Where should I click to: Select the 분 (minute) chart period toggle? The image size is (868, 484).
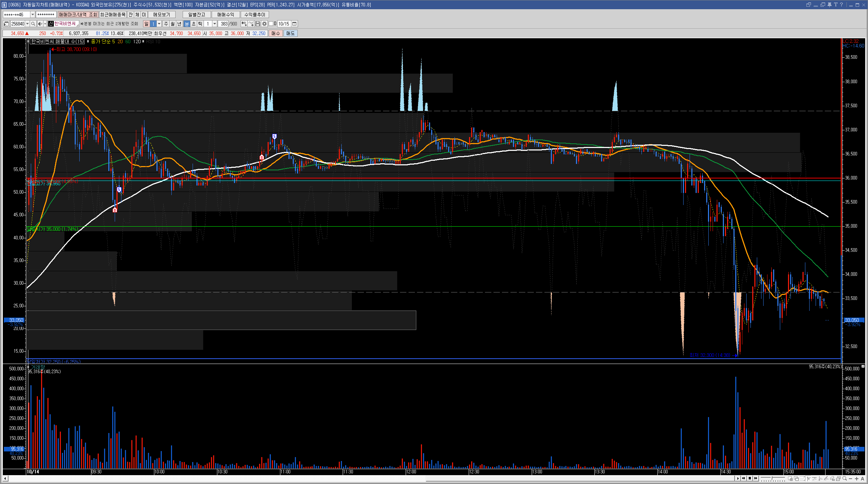187,24
